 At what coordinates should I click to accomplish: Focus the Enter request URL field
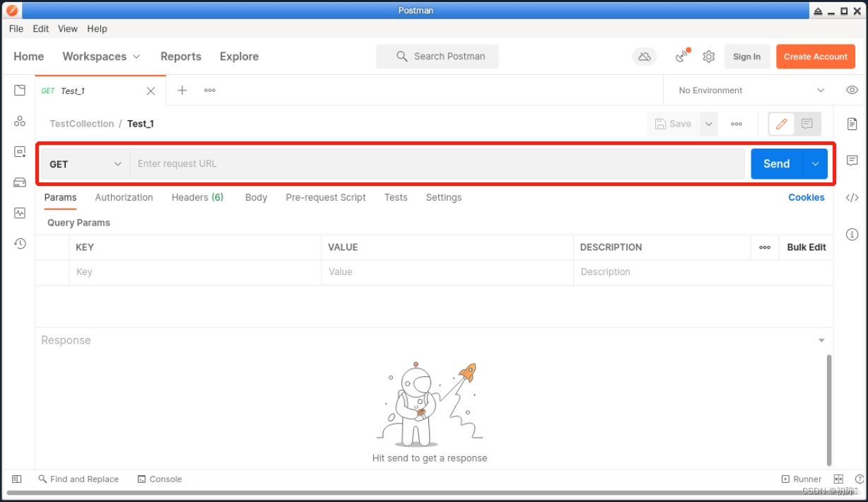[x=437, y=164]
